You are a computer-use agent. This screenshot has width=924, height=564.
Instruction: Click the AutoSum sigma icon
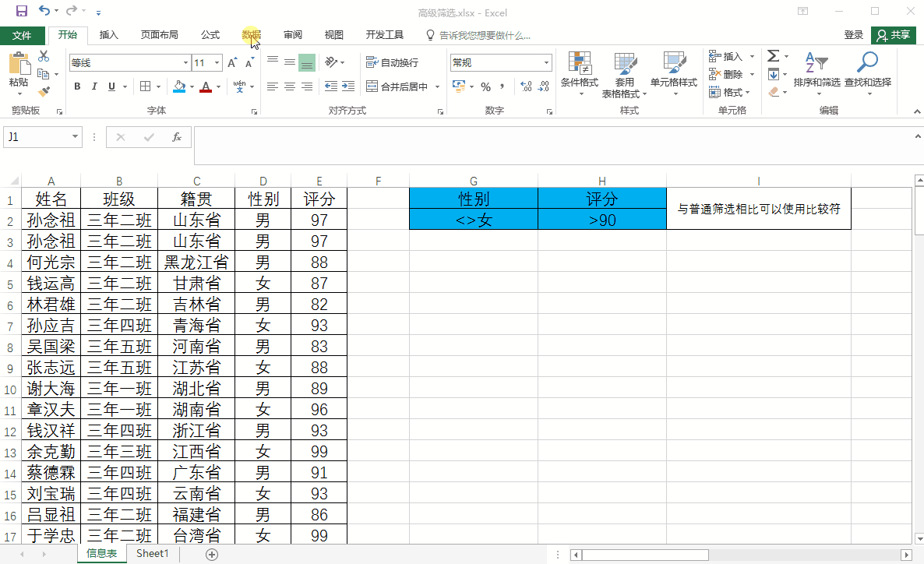(773, 56)
